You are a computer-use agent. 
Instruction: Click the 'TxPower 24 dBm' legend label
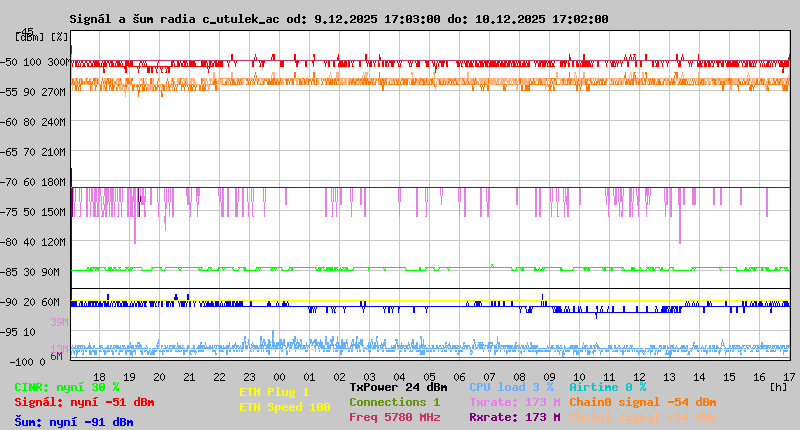click(398, 388)
